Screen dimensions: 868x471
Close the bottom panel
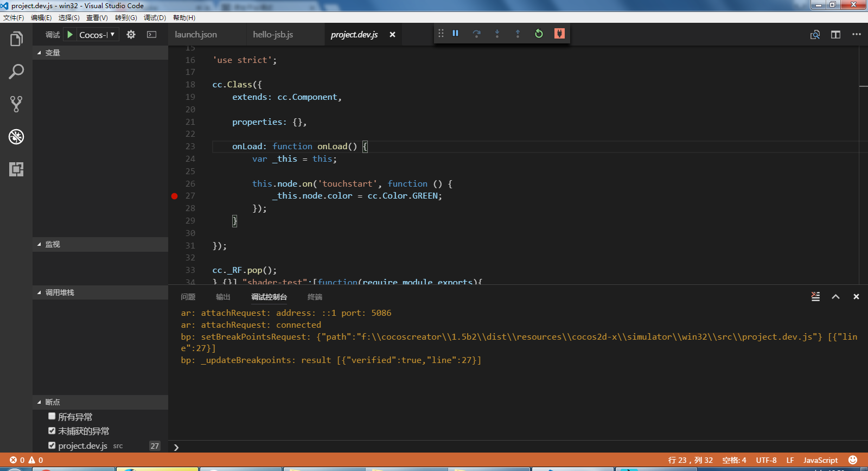[x=856, y=297]
